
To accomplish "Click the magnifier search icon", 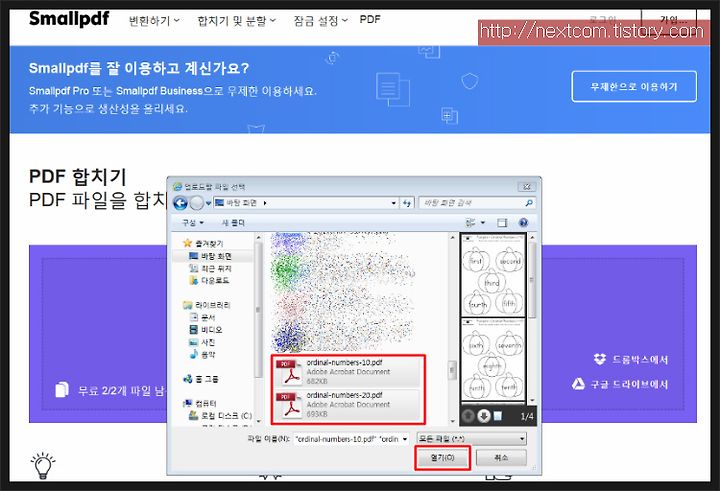I will (529, 203).
